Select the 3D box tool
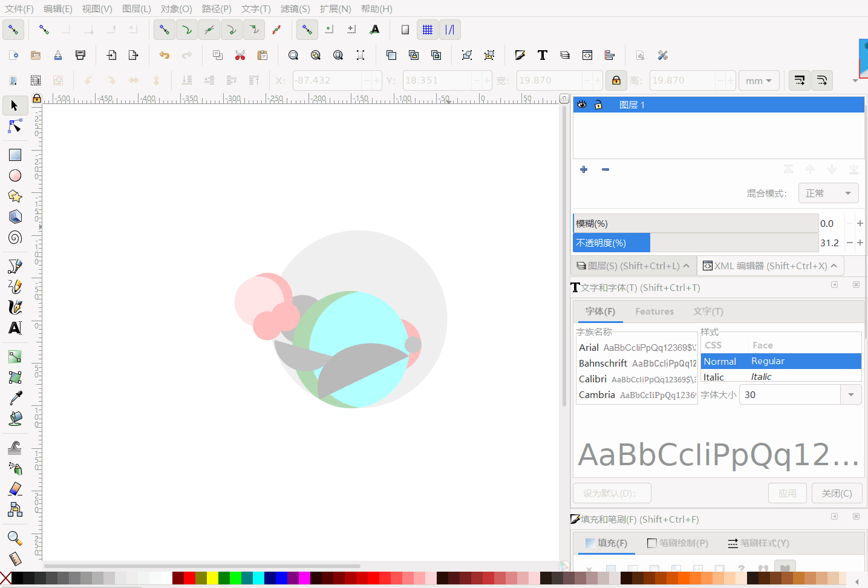Viewport: 868px width, 588px height. pos(15,217)
